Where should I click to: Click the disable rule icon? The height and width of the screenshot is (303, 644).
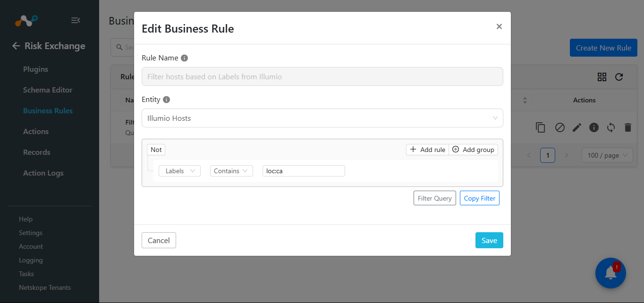click(x=560, y=127)
